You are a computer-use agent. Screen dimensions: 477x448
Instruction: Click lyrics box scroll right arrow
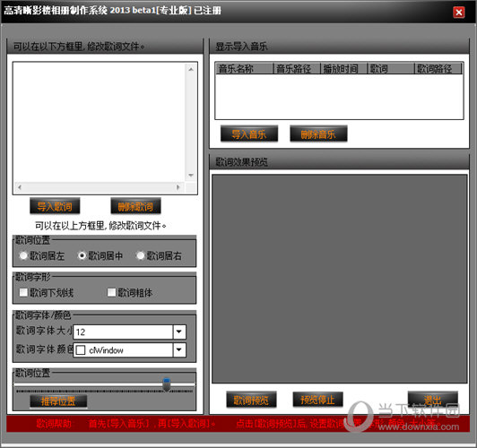point(178,187)
